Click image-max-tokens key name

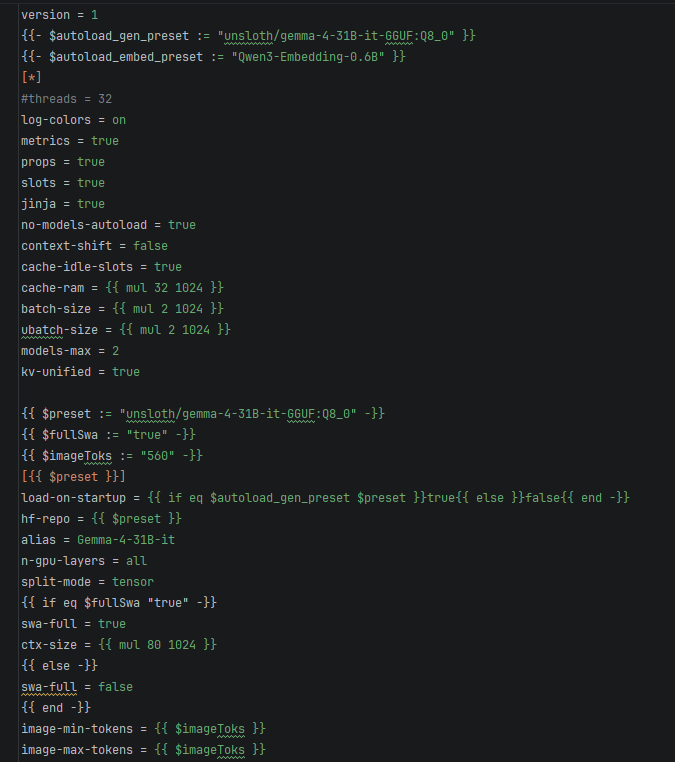(x=77, y=750)
